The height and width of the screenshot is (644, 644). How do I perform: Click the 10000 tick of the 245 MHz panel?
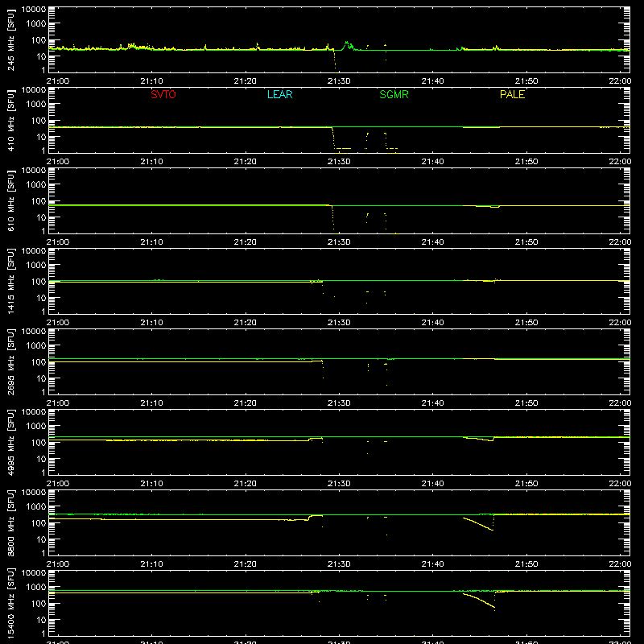pos(34,10)
